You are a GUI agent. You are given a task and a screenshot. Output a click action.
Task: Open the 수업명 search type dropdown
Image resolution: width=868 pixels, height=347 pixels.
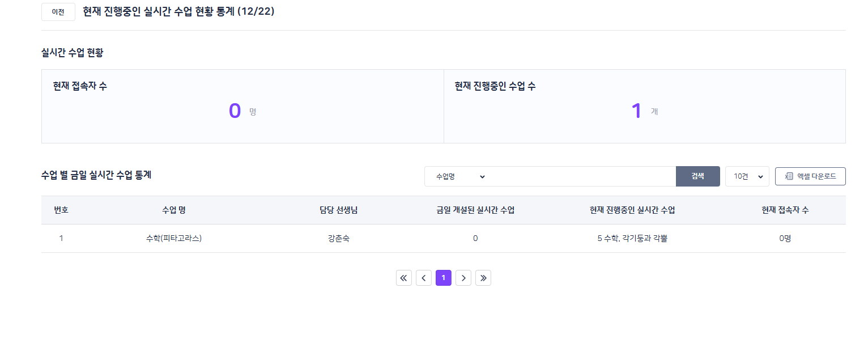pyautogui.click(x=460, y=176)
